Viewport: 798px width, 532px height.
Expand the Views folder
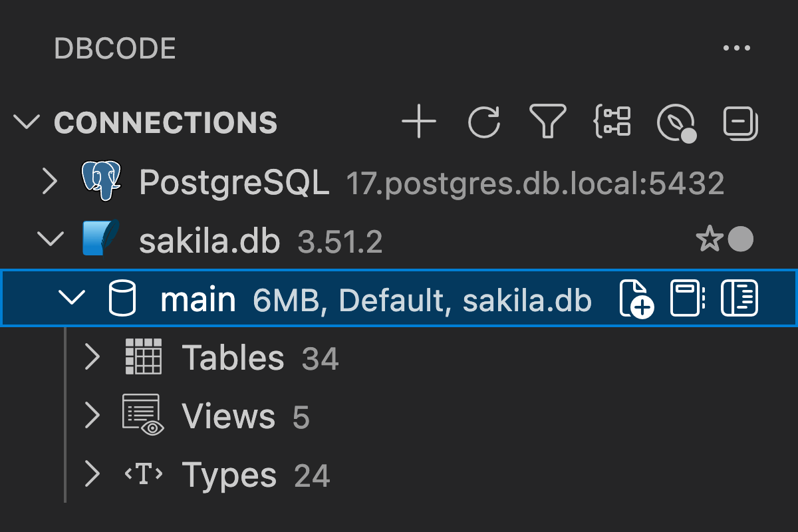click(92, 416)
